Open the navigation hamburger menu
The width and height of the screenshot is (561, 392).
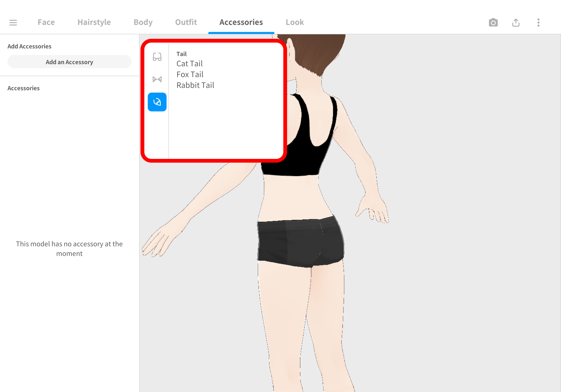click(13, 22)
